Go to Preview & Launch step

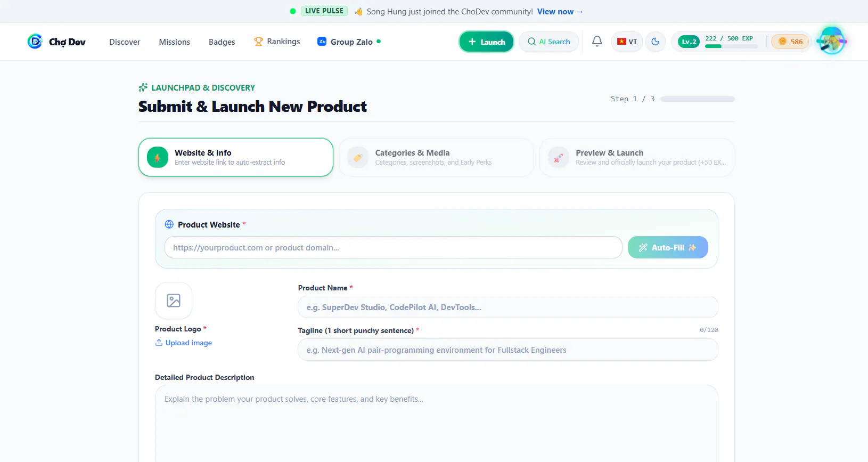(637, 157)
